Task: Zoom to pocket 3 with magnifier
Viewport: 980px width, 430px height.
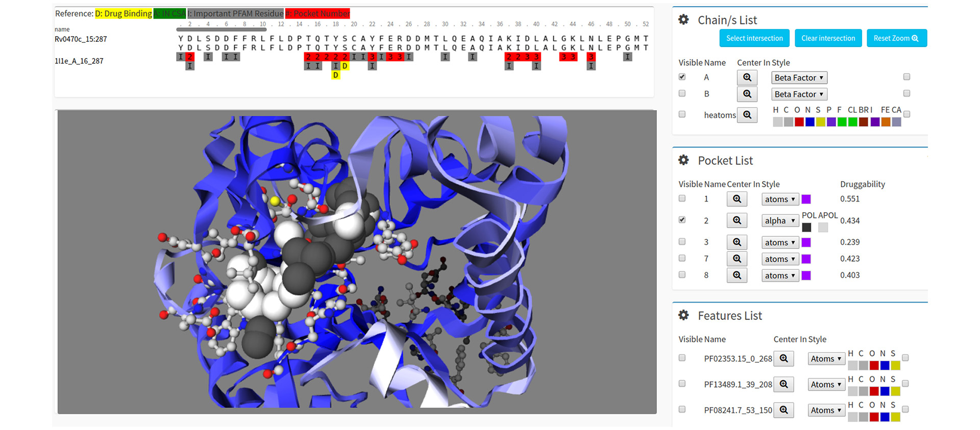Action: (x=737, y=242)
